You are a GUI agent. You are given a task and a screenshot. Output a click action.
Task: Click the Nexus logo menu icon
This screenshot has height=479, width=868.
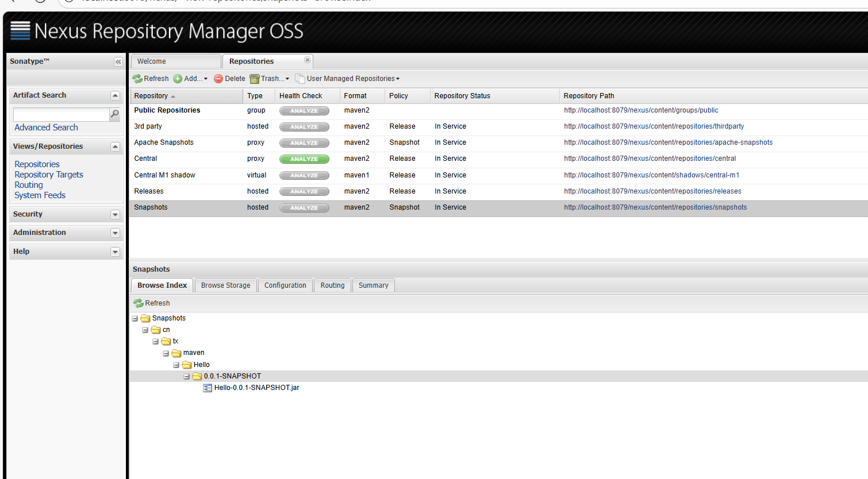pos(20,30)
